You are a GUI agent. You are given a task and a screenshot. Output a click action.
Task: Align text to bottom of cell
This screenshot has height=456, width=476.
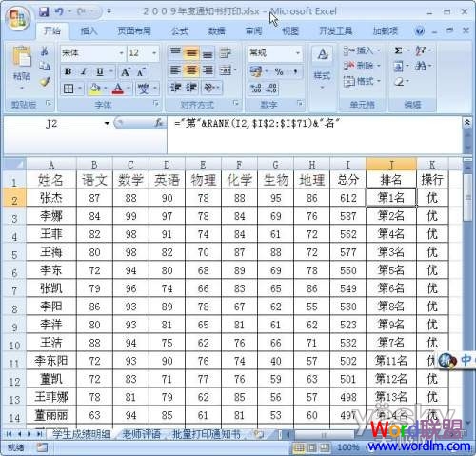208,53
